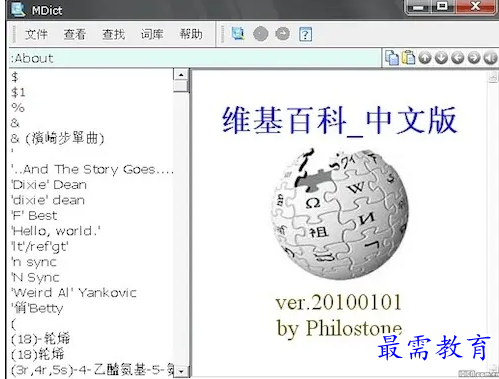The width and height of the screenshot is (499, 379).
Task: Select the entry '$'
Action: (14, 77)
